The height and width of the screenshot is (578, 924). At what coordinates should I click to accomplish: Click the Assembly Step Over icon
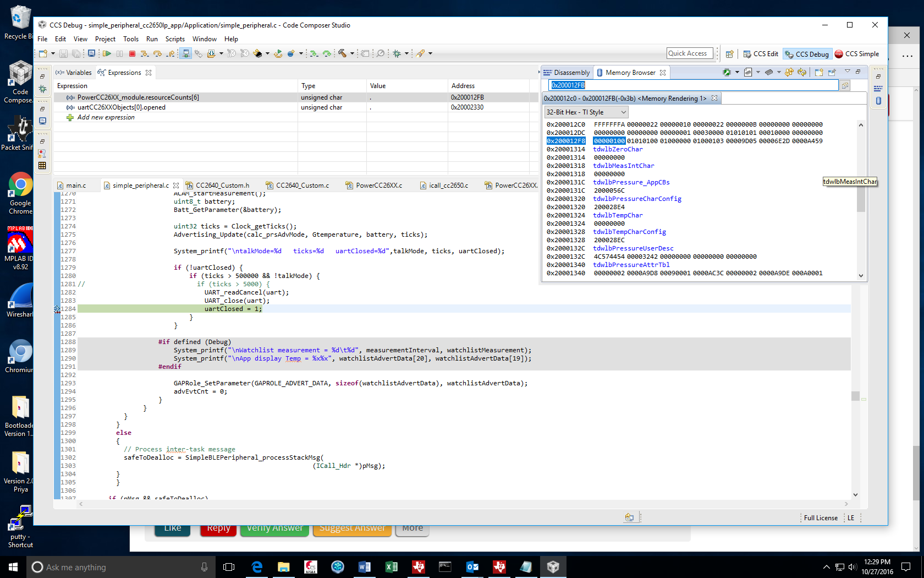click(x=327, y=53)
